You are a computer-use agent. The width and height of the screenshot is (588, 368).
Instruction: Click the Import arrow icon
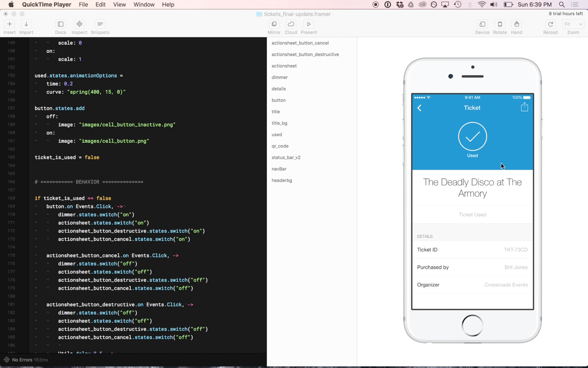(26, 24)
